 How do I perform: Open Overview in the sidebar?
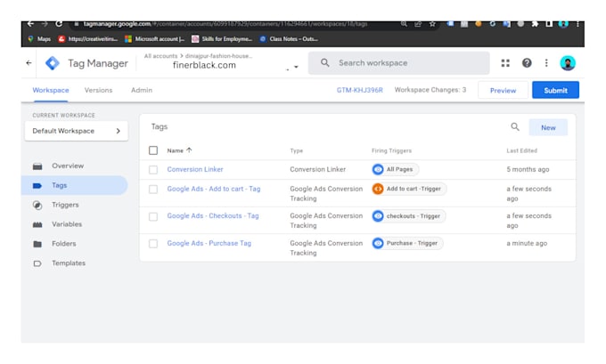[68, 166]
